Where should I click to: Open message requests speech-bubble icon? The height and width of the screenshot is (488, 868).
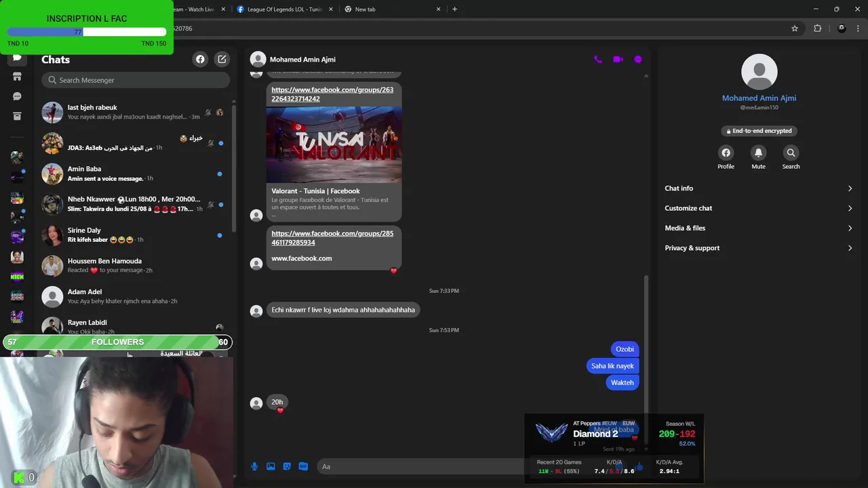pos(17,96)
